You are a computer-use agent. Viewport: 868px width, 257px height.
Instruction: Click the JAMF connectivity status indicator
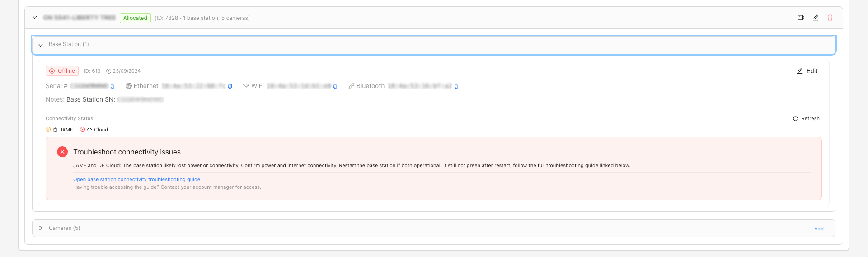[x=60, y=130]
